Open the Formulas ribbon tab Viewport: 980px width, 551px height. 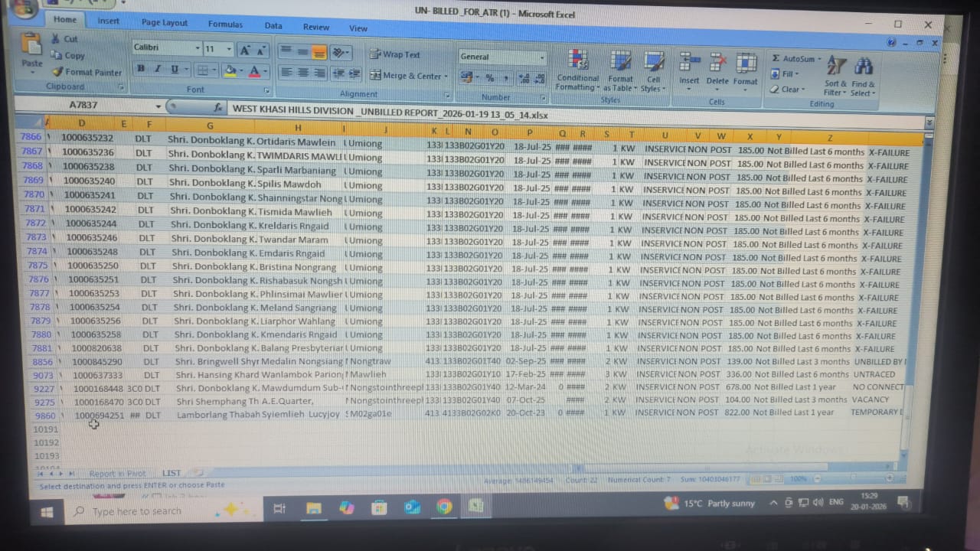click(x=225, y=24)
